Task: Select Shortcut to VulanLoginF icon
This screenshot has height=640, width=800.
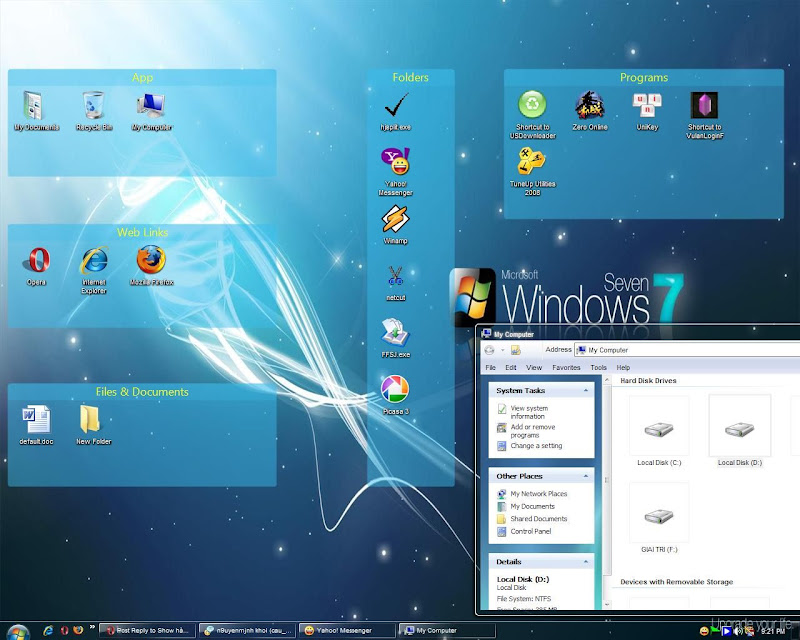Action: tap(705, 115)
